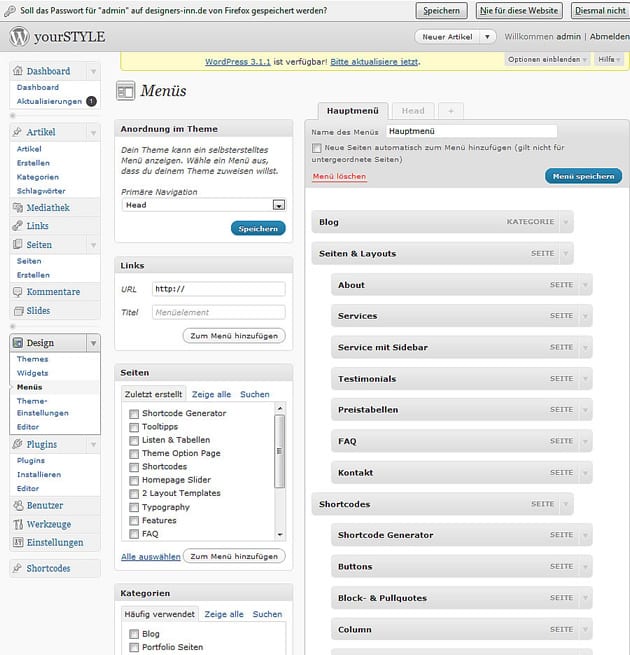Check the Portfolio Seiten category checkbox

coord(134,647)
